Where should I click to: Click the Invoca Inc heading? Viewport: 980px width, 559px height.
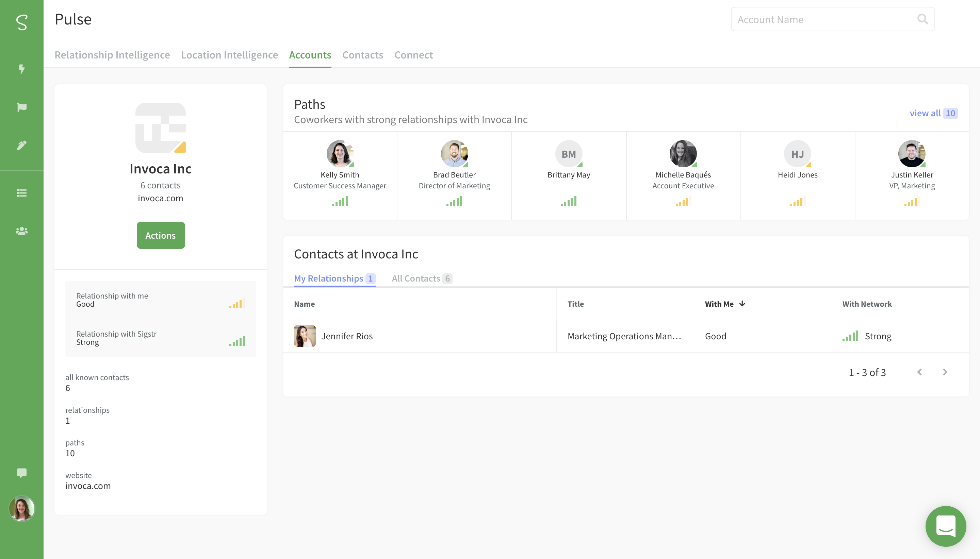tap(161, 169)
